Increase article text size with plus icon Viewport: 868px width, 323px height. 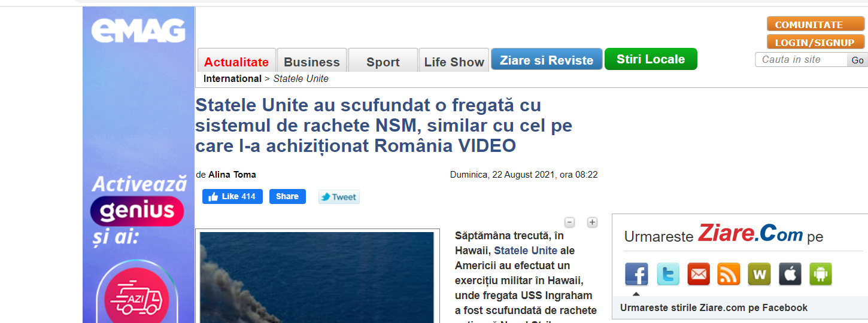(x=592, y=223)
